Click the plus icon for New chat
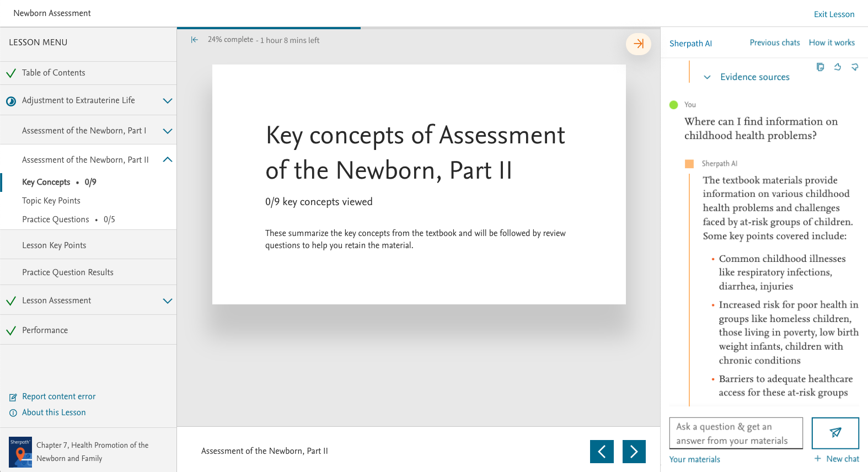This screenshot has height=472, width=868. point(818,459)
